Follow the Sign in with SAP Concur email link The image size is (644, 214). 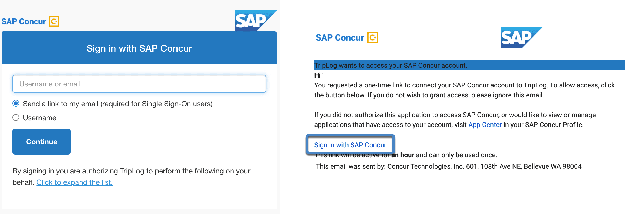pos(350,145)
